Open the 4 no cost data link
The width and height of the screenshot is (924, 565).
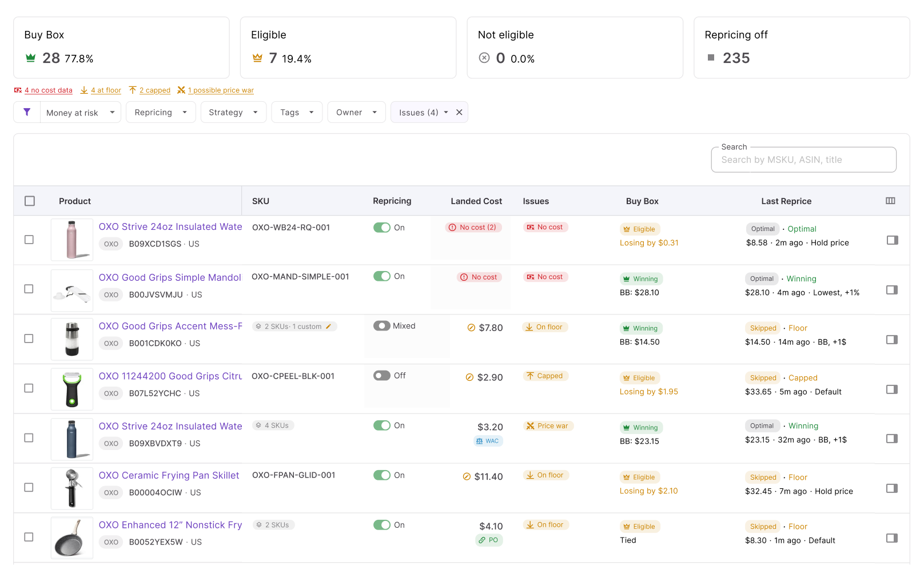(x=48, y=90)
